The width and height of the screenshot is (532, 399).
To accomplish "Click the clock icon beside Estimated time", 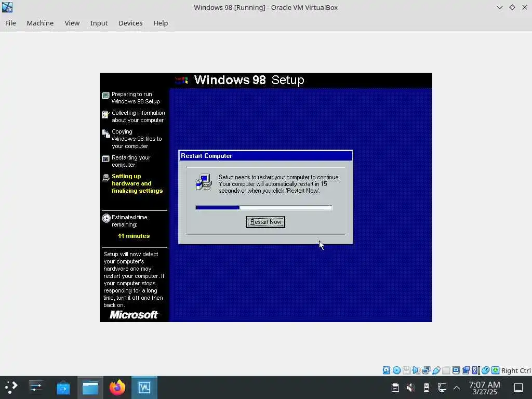I will pyautogui.click(x=106, y=218).
